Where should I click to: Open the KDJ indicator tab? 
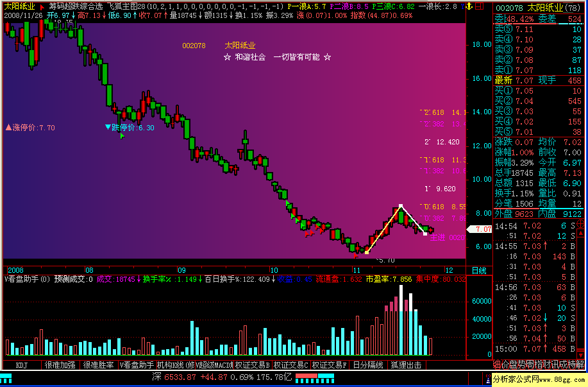point(22,365)
